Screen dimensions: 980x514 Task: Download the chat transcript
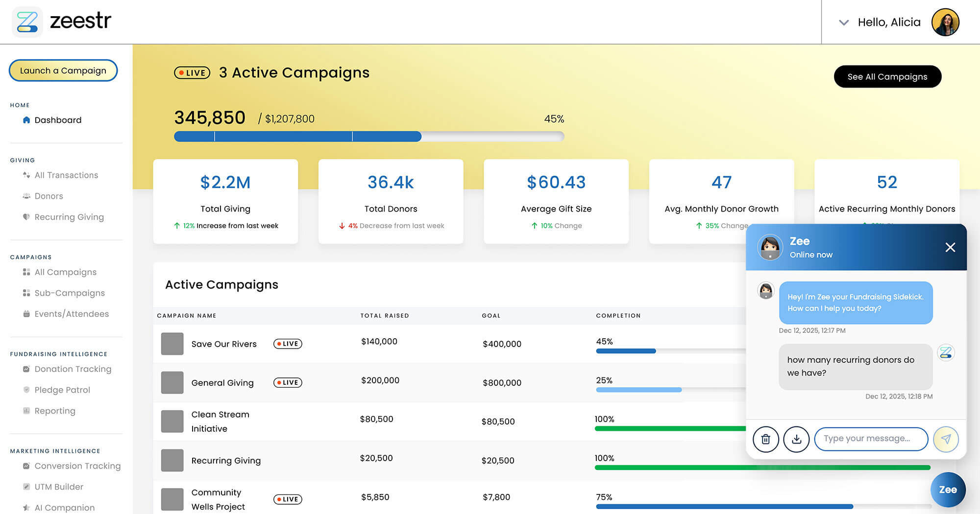point(796,439)
